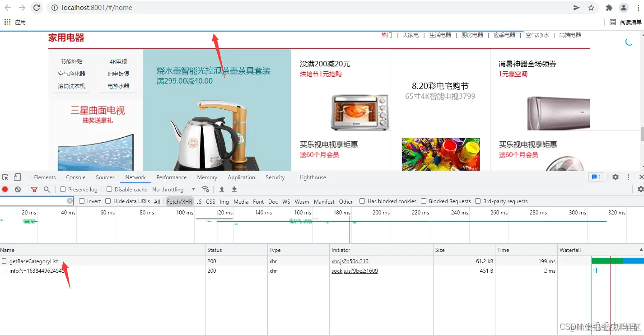
Task: Tick the checkbox beside getBaseCategoryList request
Action: tap(4, 261)
